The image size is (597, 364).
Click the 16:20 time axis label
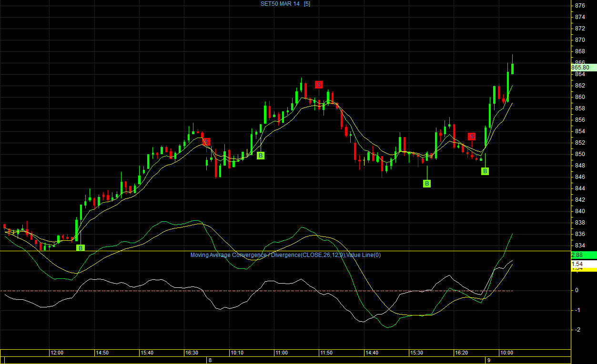pos(461,353)
